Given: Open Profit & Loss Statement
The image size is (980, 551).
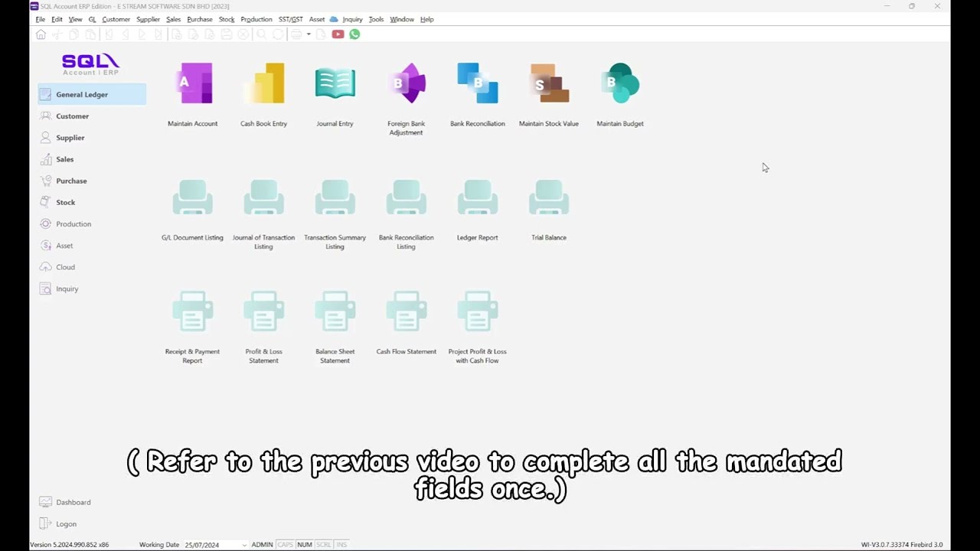Looking at the screenshot, I should point(263,311).
